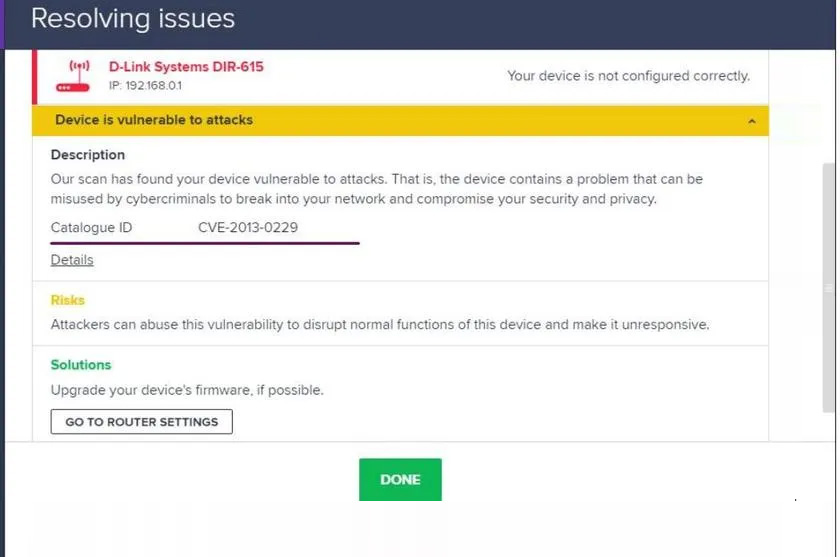Click the attackers risk explanation text
840x557 pixels.
coord(380,325)
